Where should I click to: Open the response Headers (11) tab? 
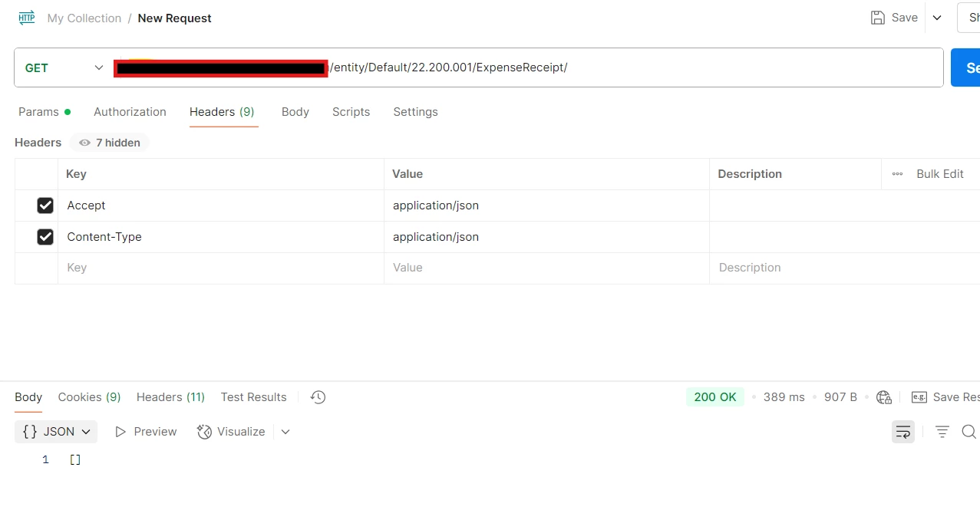point(170,397)
